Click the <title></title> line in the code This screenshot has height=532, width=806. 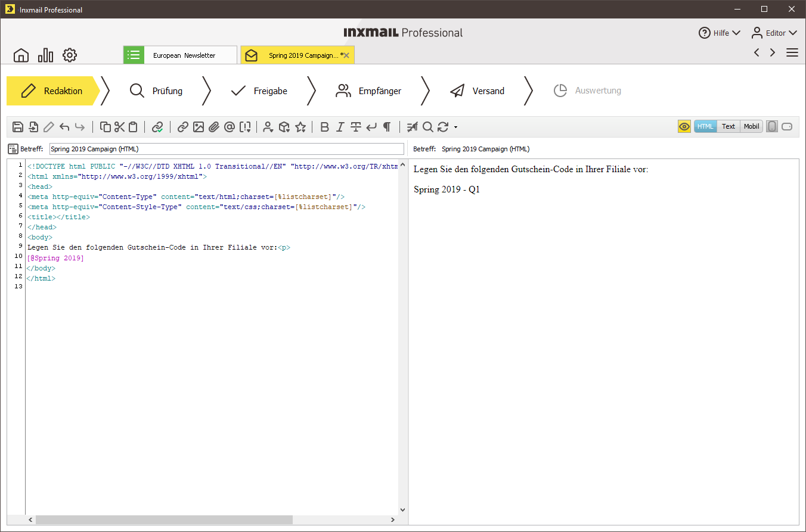[x=58, y=217]
